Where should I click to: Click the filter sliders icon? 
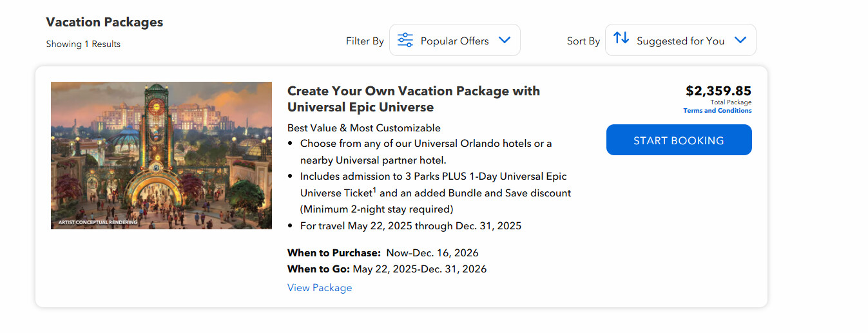405,40
